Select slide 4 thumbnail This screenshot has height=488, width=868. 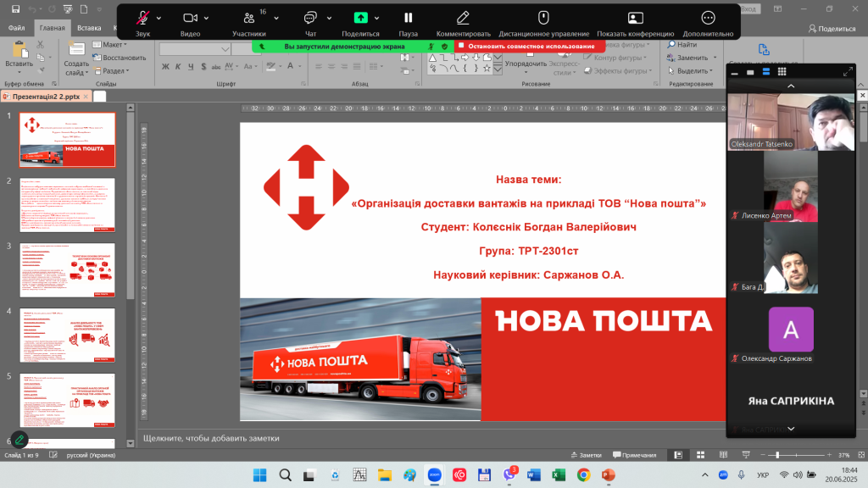(x=68, y=335)
